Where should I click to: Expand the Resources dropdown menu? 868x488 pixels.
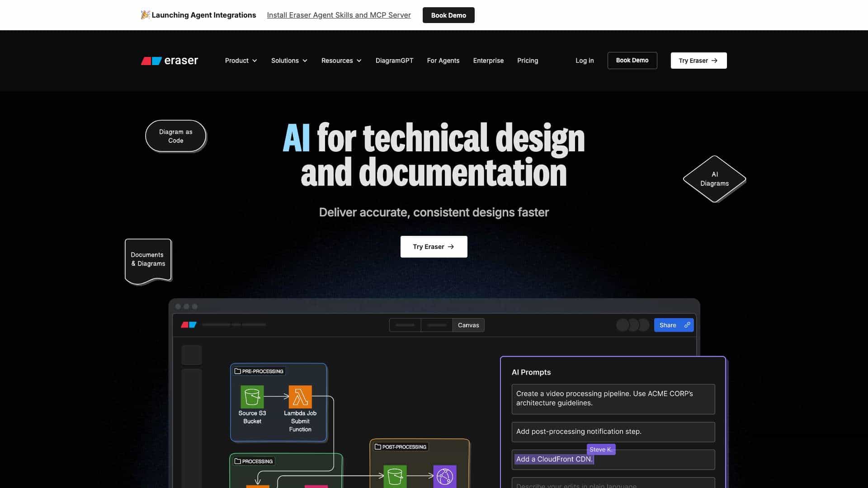(341, 61)
